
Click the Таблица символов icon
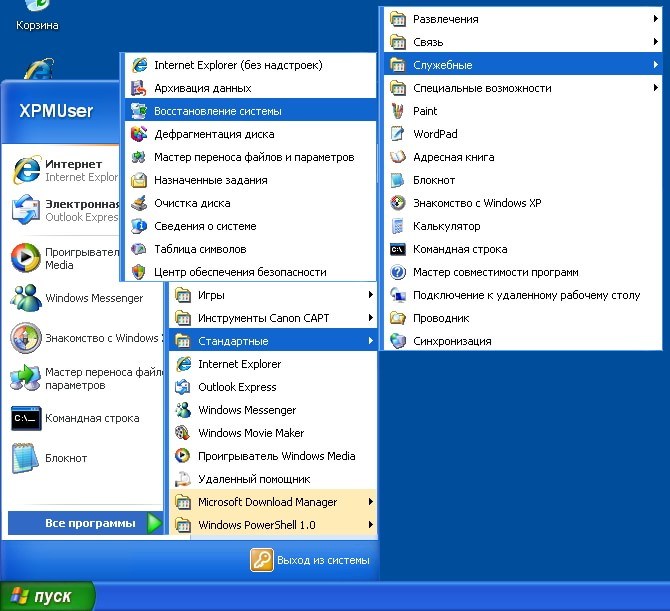[x=139, y=249]
